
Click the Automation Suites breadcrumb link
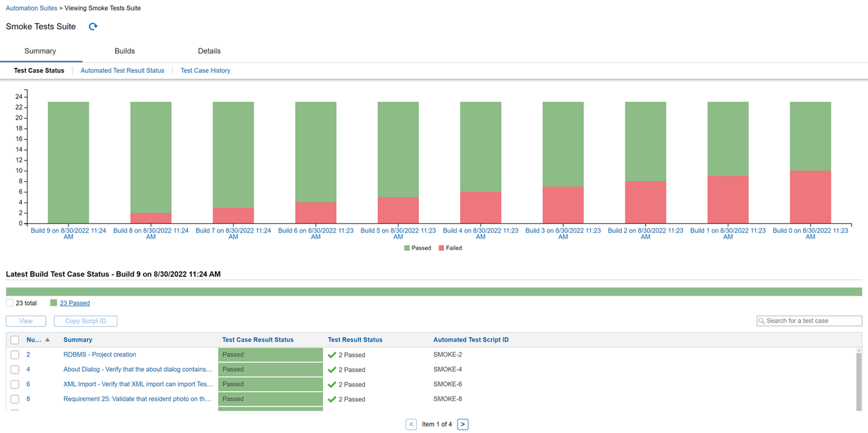coord(31,8)
